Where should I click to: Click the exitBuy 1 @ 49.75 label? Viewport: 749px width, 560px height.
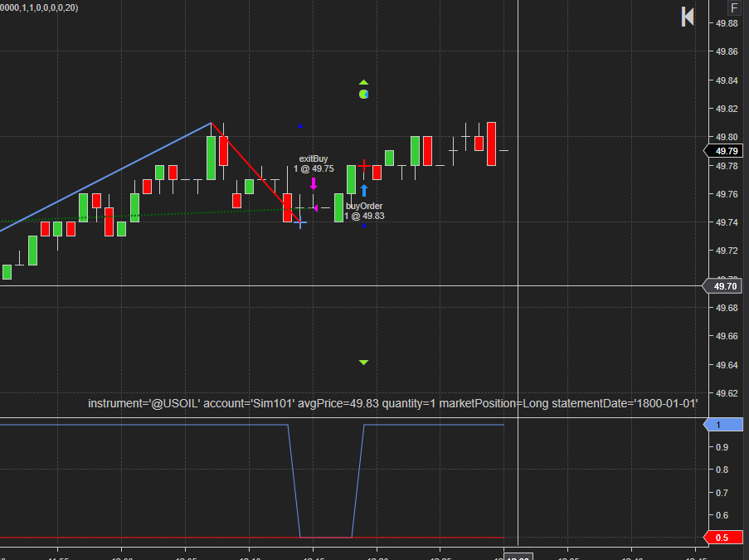pyautogui.click(x=314, y=163)
